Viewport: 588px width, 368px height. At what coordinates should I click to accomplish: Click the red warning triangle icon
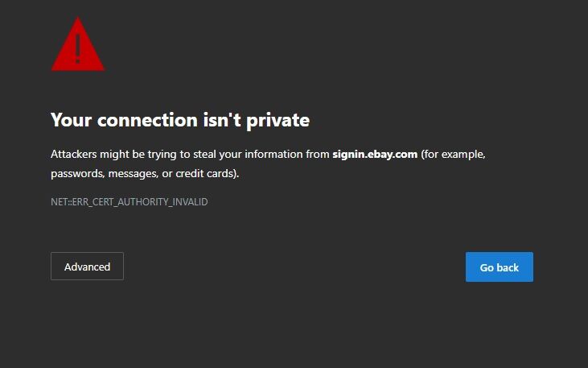77,47
